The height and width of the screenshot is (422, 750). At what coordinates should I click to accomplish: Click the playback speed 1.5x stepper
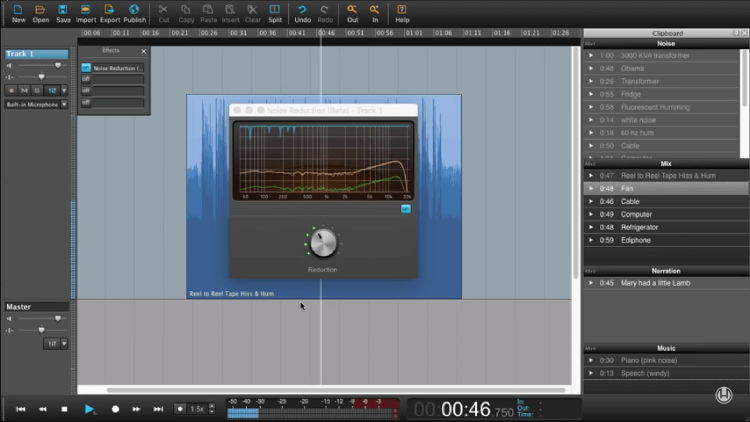[x=212, y=409]
